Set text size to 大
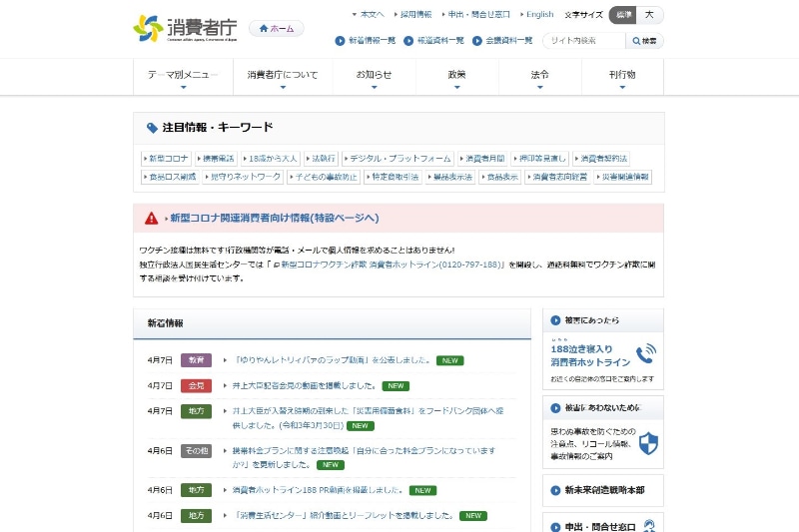This screenshot has width=799, height=532. click(650, 15)
